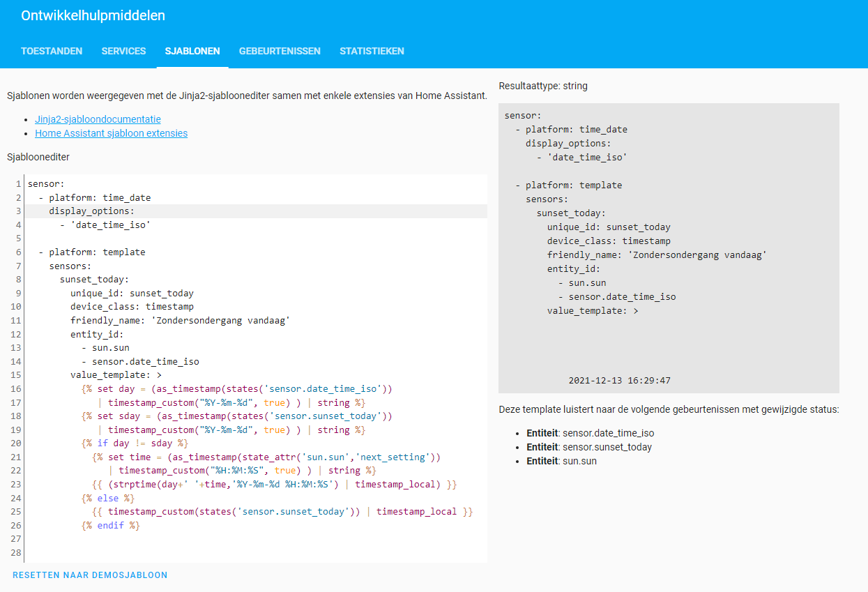Switch to the GEBEURTENISSEN tab
Viewport: 868px width, 592px height.
tap(280, 51)
